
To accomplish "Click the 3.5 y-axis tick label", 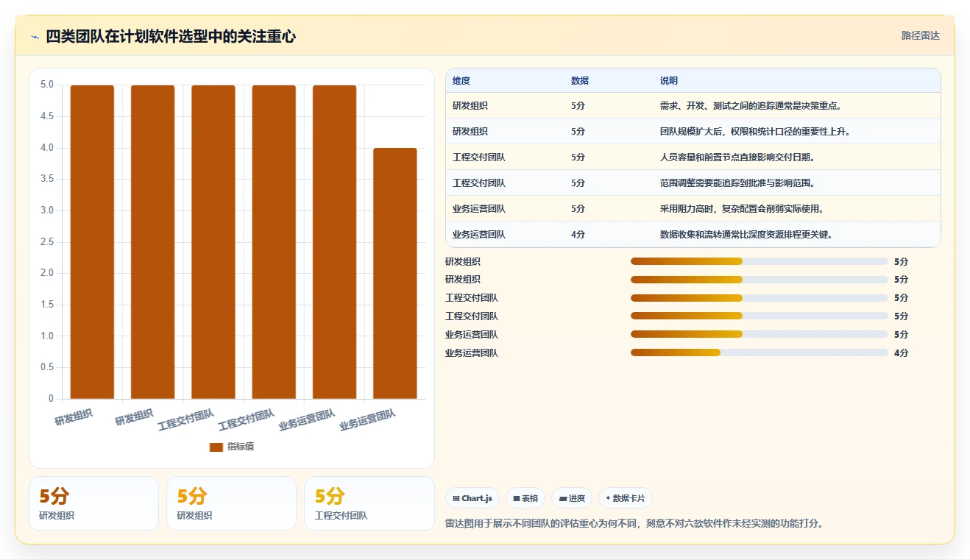I will [x=46, y=179].
